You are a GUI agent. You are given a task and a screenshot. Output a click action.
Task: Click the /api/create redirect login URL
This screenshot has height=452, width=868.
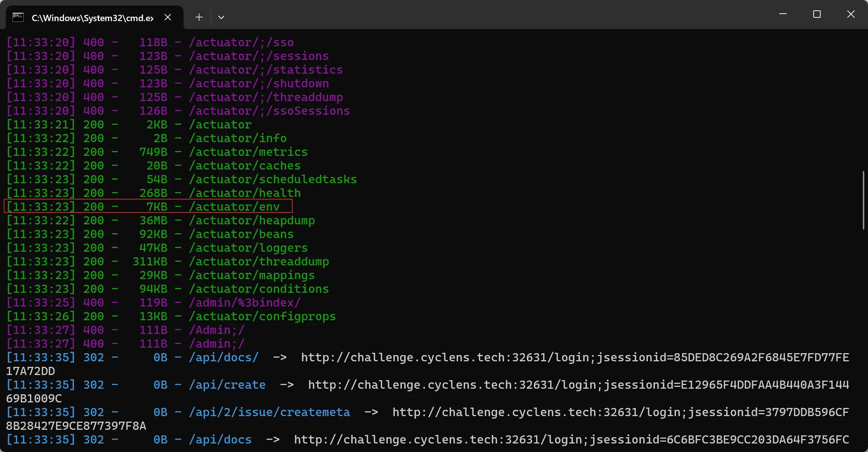click(427, 392)
